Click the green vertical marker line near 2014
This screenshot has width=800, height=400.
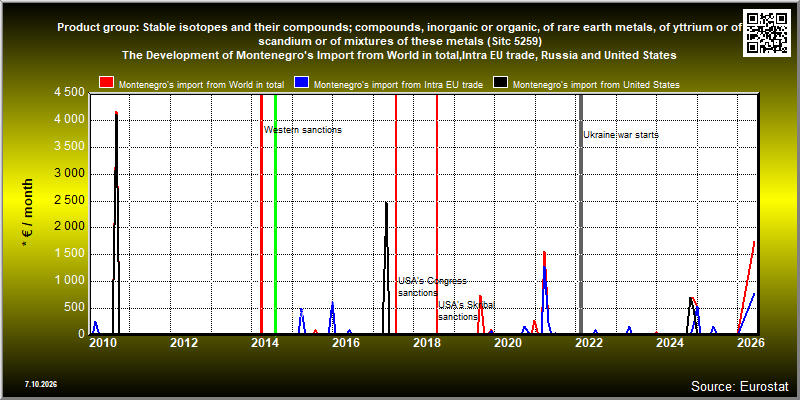(276, 214)
